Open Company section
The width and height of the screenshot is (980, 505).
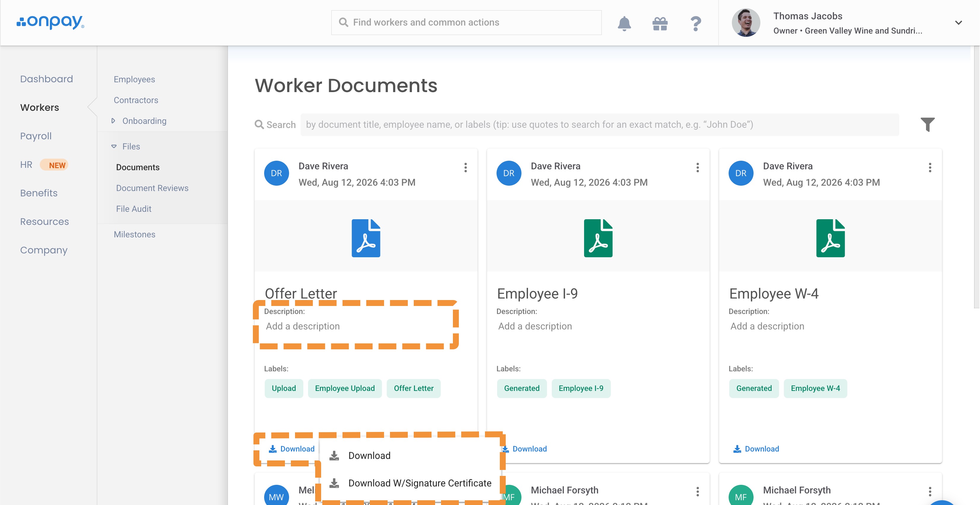[44, 250]
